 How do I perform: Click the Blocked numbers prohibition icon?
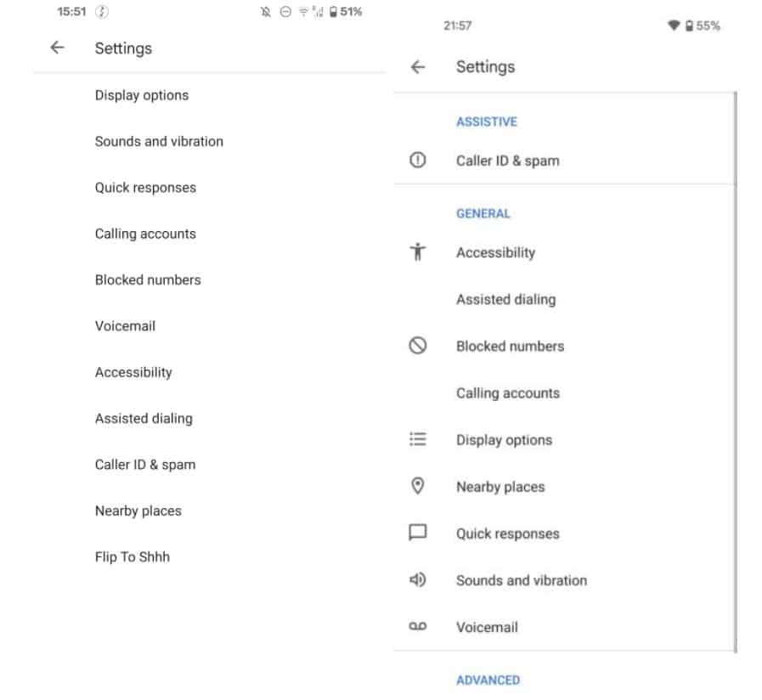417,346
